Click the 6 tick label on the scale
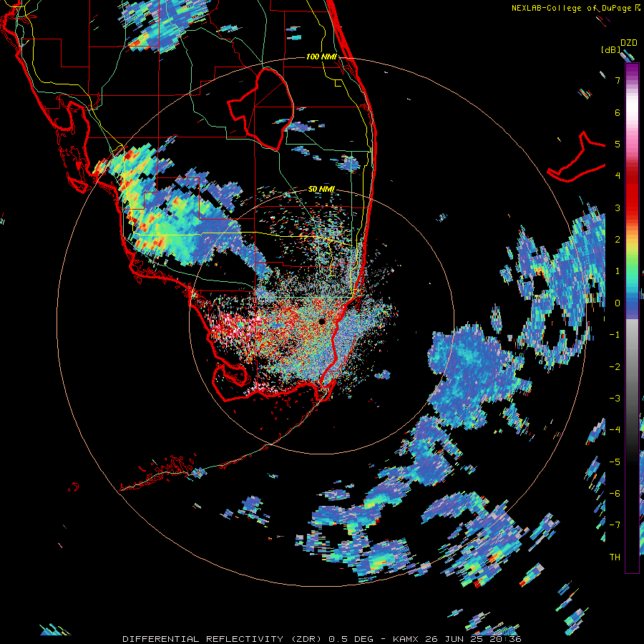Screen dimensions: 644x644 point(618,112)
